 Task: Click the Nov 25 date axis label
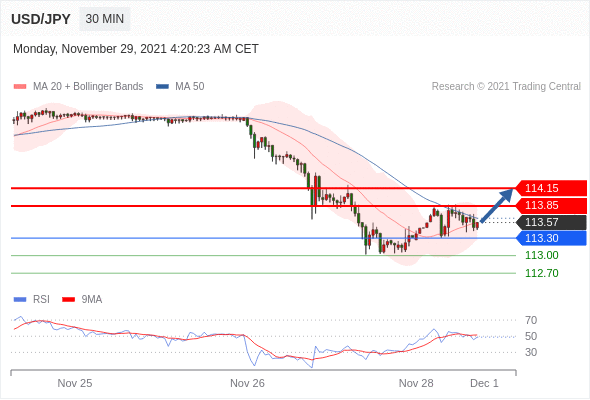tap(75, 383)
